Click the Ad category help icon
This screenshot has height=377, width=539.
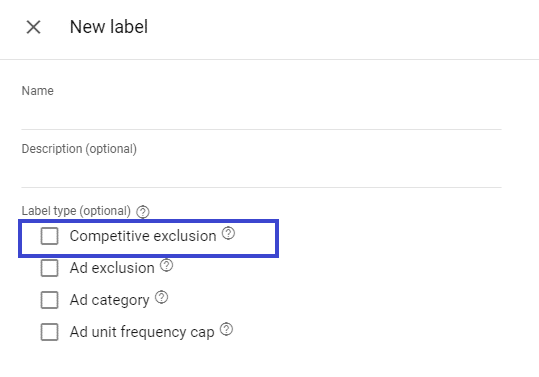pyautogui.click(x=161, y=297)
